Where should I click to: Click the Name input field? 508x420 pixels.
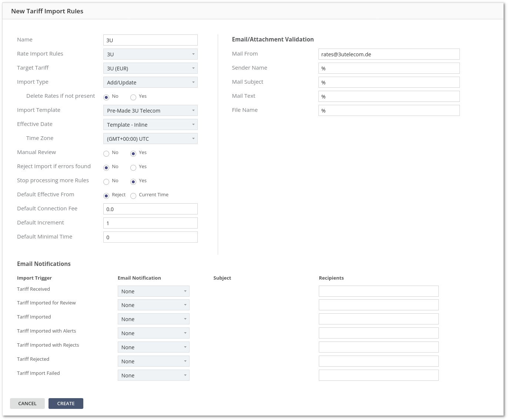150,40
